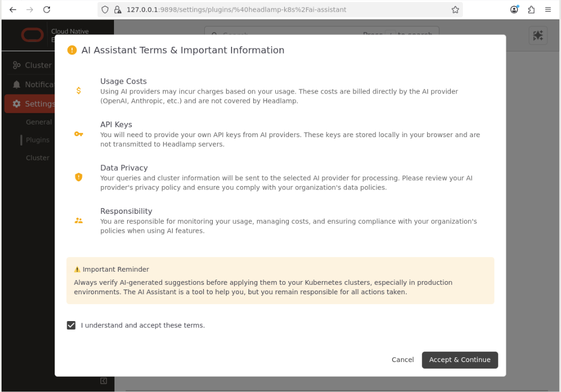Screen dimensions: 561x392
Task: Open the site info lock dropdown
Action: point(117,9)
